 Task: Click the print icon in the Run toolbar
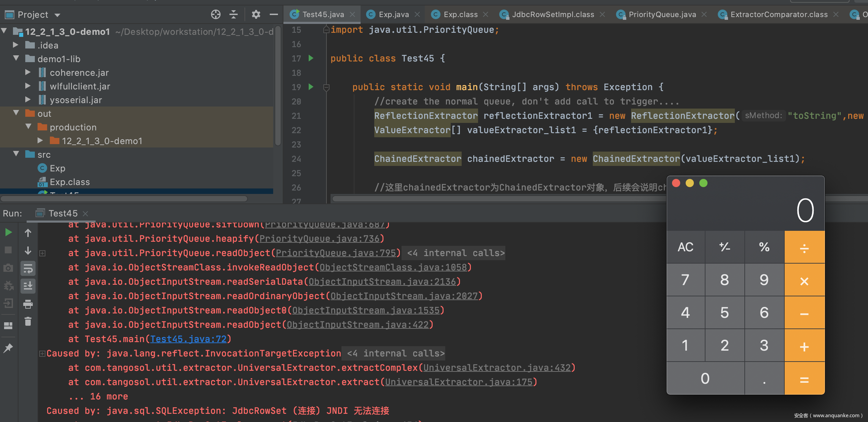tap(28, 304)
